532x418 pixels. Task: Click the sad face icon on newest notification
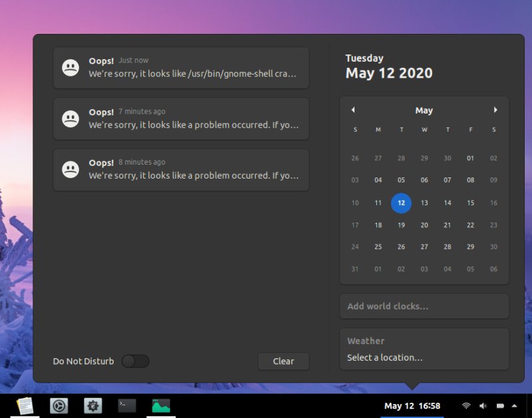pos(71,66)
